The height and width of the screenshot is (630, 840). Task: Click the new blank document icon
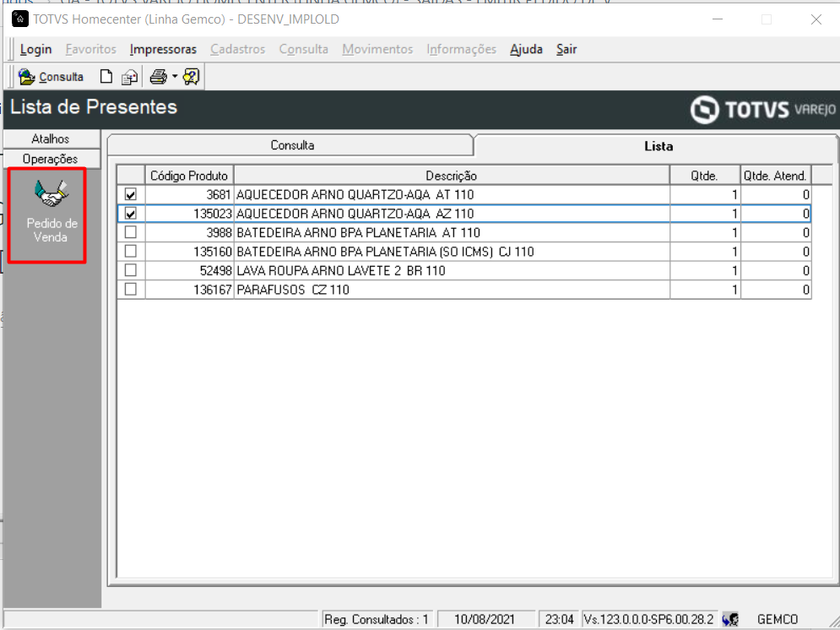[106, 77]
